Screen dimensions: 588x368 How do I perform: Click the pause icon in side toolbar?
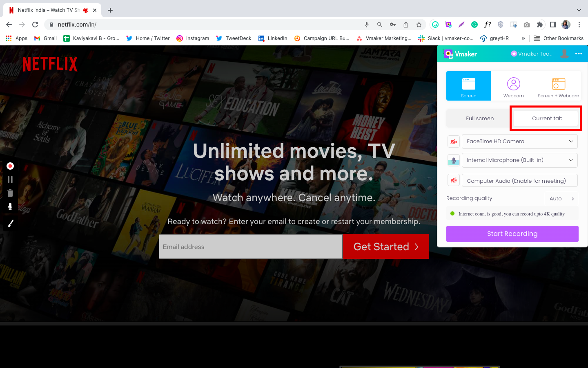(x=10, y=180)
